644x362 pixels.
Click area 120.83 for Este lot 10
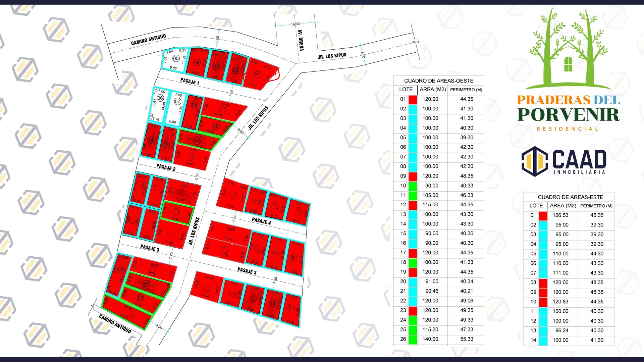tap(560, 302)
